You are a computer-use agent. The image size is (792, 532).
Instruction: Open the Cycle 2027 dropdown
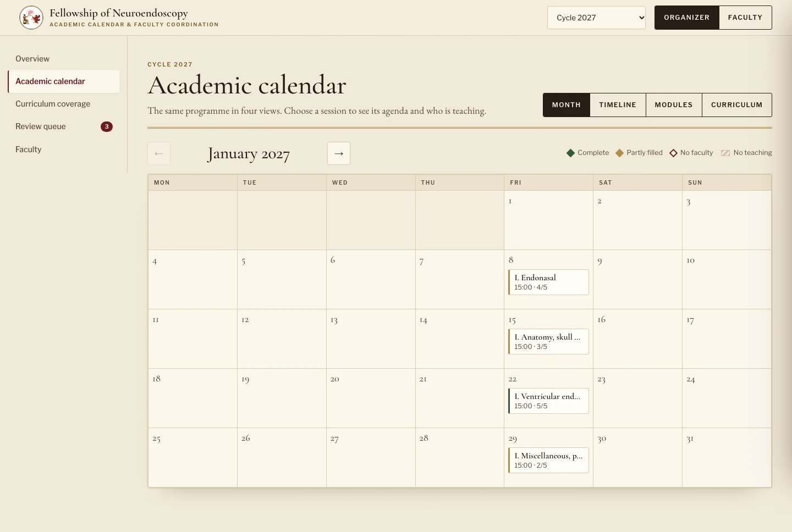(596, 18)
